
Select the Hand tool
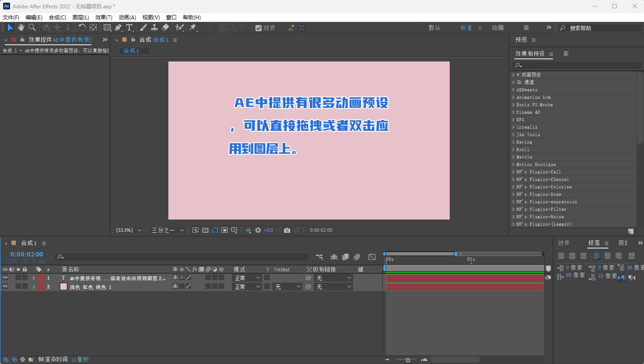click(x=21, y=28)
